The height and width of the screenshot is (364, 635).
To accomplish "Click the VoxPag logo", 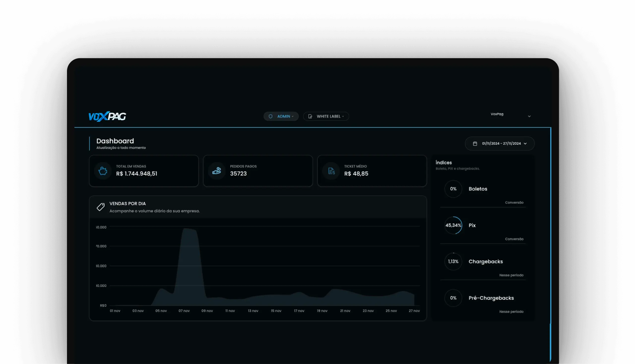I will point(107,116).
